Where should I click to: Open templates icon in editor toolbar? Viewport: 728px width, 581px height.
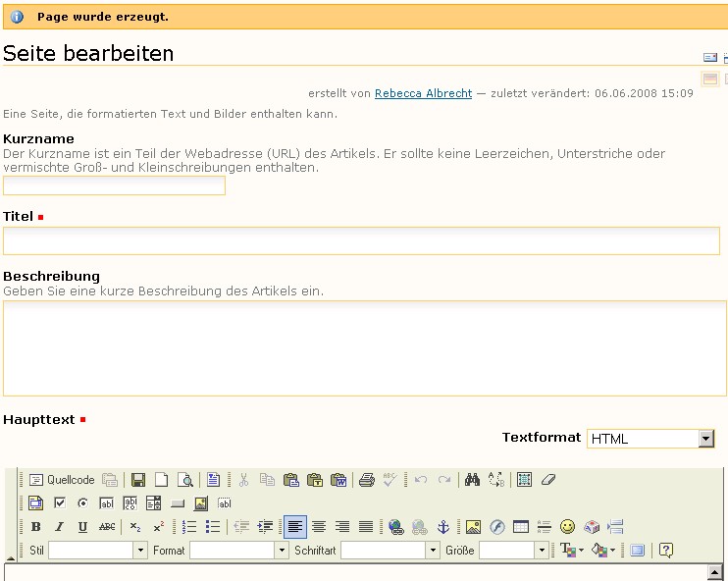point(213,480)
